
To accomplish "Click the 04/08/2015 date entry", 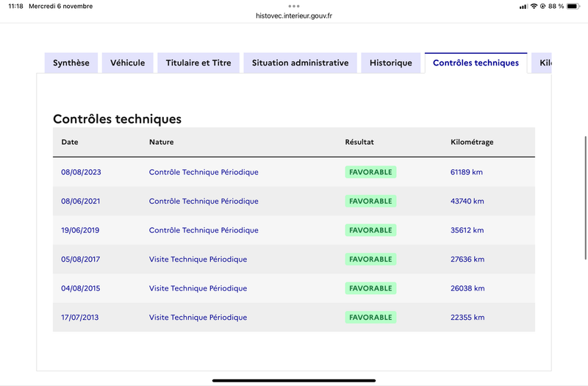I will coord(81,288).
